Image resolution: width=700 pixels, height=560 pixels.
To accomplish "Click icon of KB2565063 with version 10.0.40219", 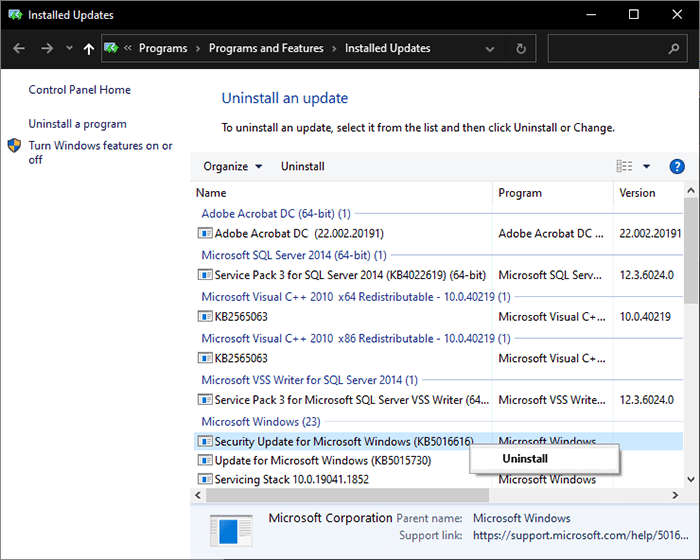I will (x=205, y=317).
